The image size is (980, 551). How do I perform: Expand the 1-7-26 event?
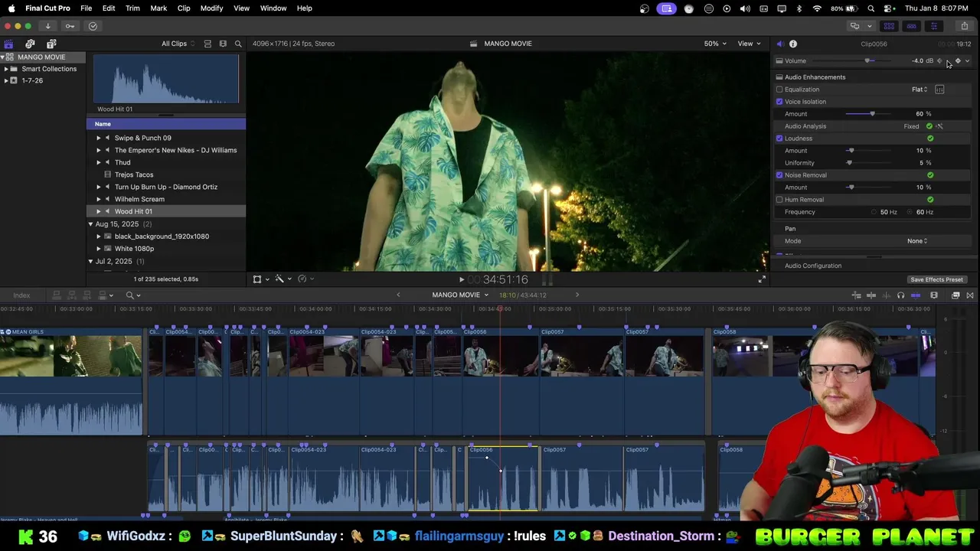[6, 80]
